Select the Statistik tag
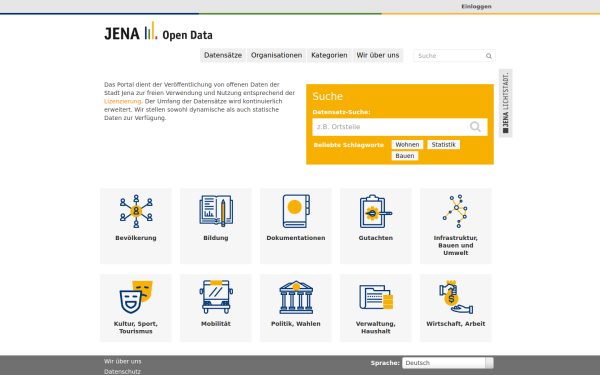Image resolution: width=600 pixels, height=375 pixels. coord(443,145)
